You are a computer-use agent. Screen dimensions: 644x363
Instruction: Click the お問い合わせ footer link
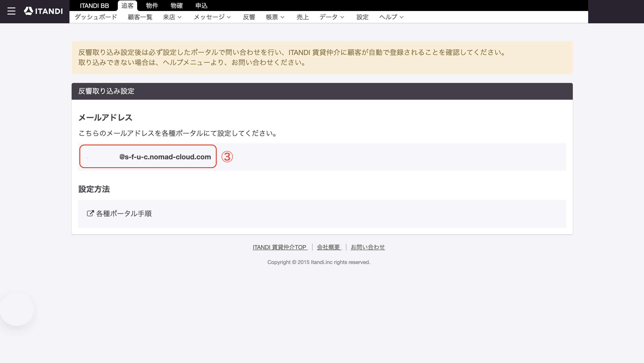click(368, 247)
